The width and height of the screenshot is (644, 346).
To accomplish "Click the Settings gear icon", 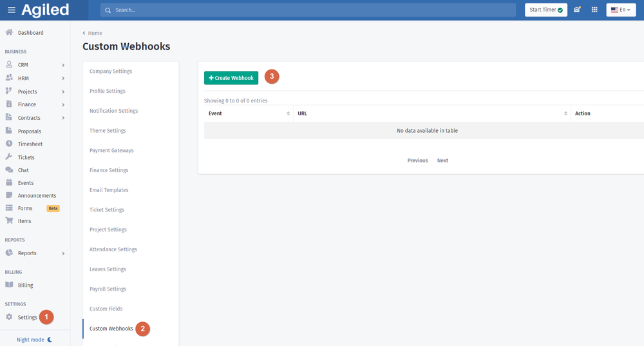I will pyautogui.click(x=9, y=317).
